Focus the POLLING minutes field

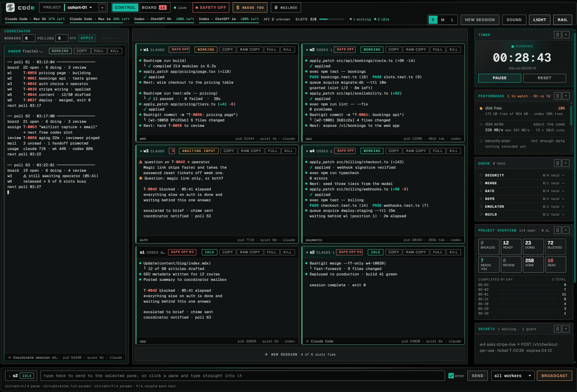[62, 38]
